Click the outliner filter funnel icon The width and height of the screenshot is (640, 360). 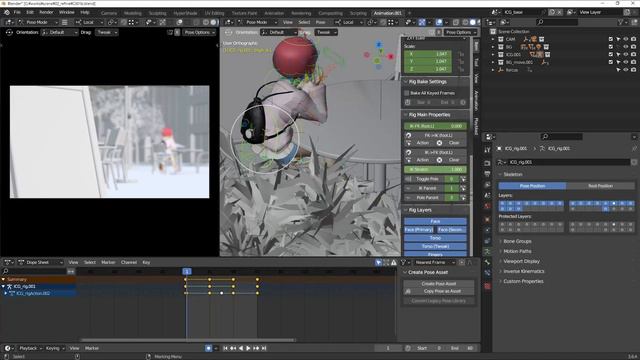[x=621, y=22]
